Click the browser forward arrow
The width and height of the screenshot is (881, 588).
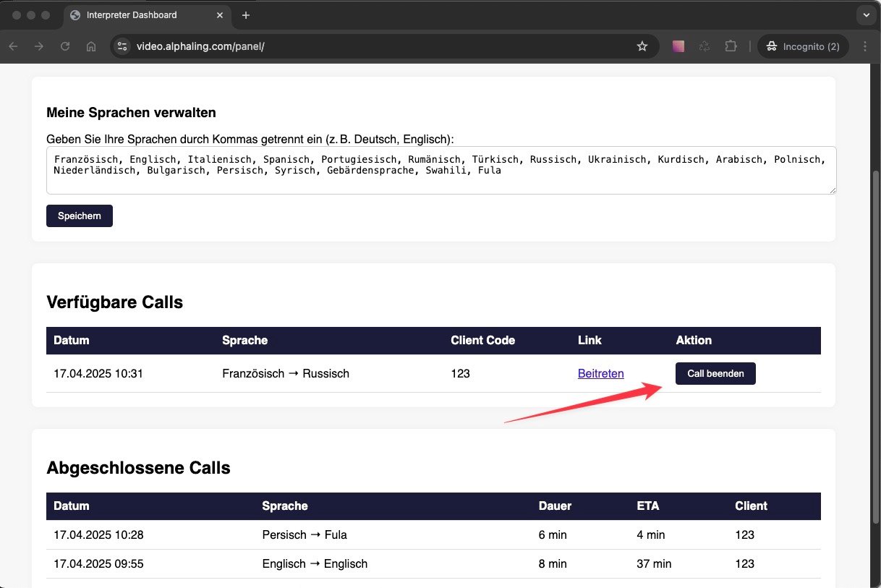pos(39,46)
